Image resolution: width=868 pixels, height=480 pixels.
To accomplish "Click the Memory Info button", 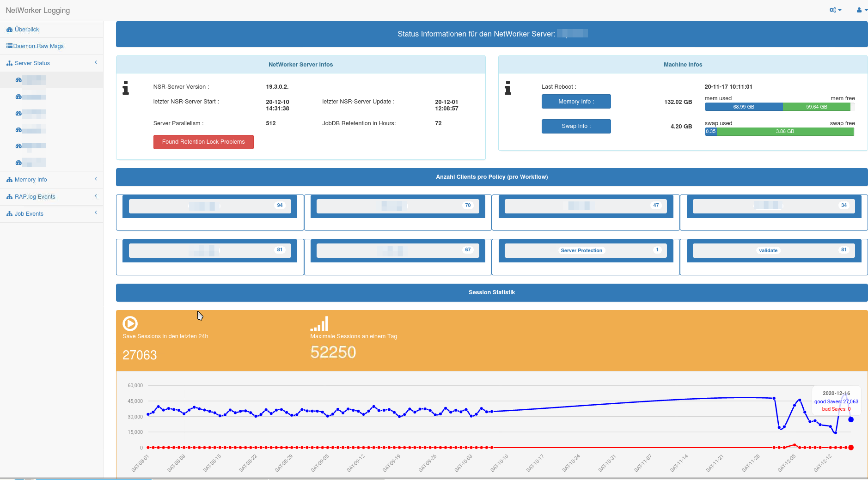I will pos(576,102).
